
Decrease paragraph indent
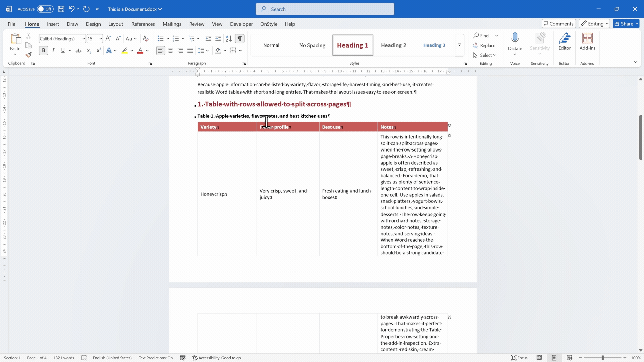[208, 39]
